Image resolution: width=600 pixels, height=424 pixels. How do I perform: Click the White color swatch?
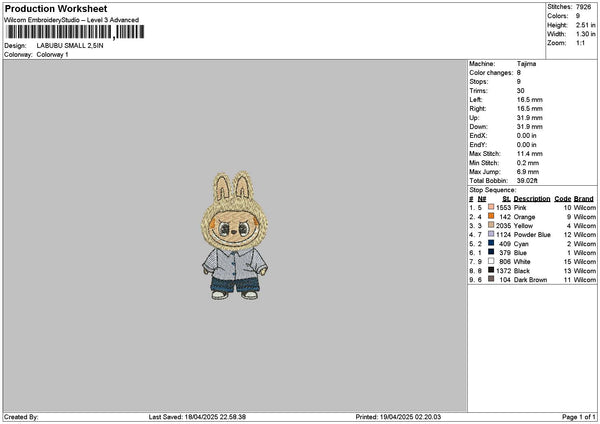tap(491, 261)
